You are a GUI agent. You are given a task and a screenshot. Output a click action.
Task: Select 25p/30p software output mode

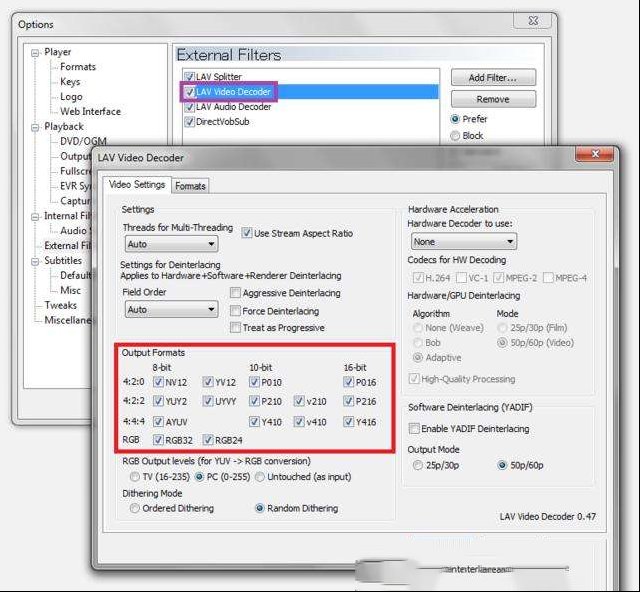417,465
